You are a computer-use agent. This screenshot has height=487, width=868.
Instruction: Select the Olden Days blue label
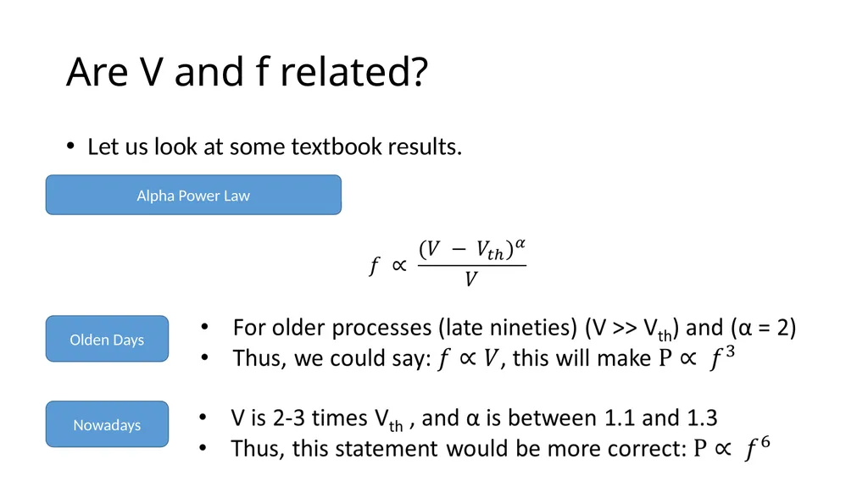tap(107, 339)
